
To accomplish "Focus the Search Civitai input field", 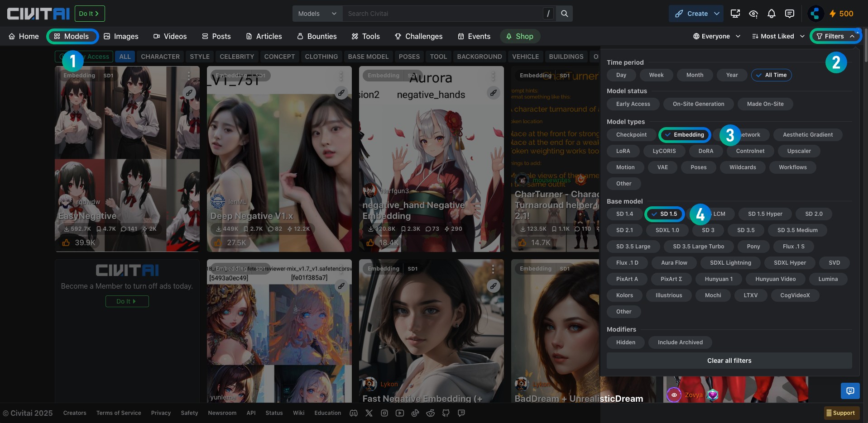I will pos(441,14).
